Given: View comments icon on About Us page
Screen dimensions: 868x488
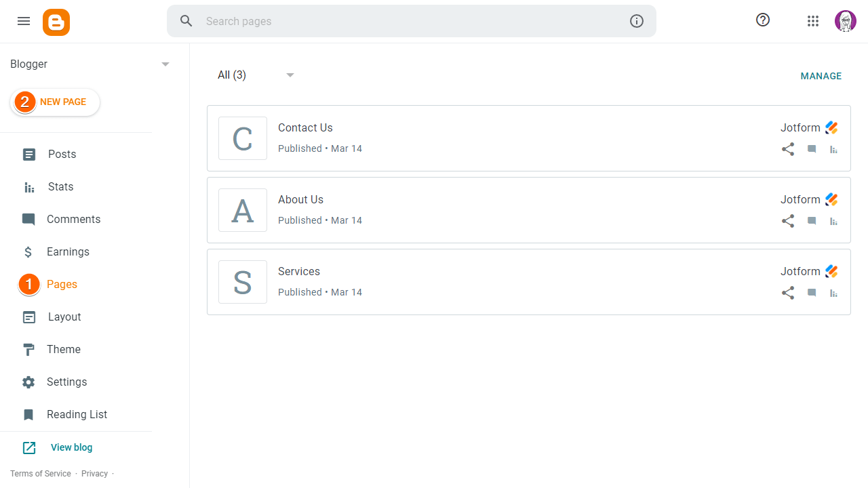Looking at the screenshot, I should [811, 221].
